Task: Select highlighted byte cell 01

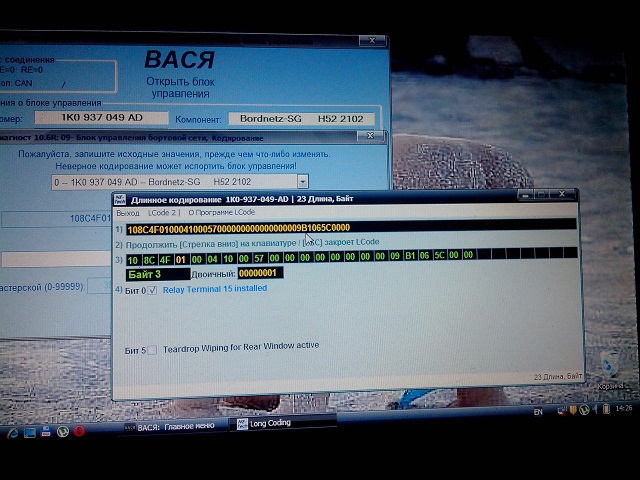Action: (x=181, y=259)
